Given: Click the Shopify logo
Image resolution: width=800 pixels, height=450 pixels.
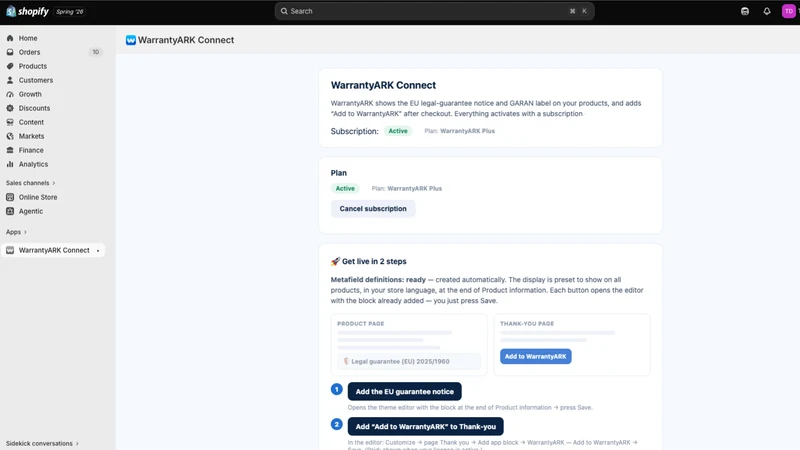Looking at the screenshot, I should pos(28,11).
